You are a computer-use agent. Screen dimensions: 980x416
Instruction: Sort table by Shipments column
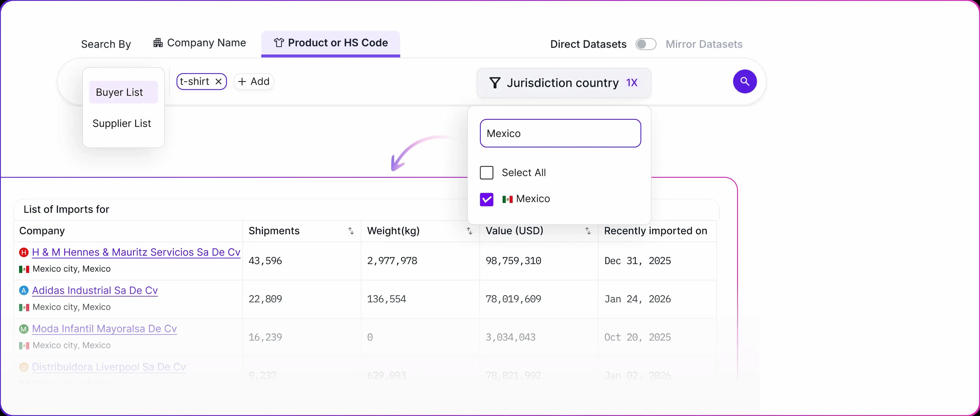click(351, 231)
